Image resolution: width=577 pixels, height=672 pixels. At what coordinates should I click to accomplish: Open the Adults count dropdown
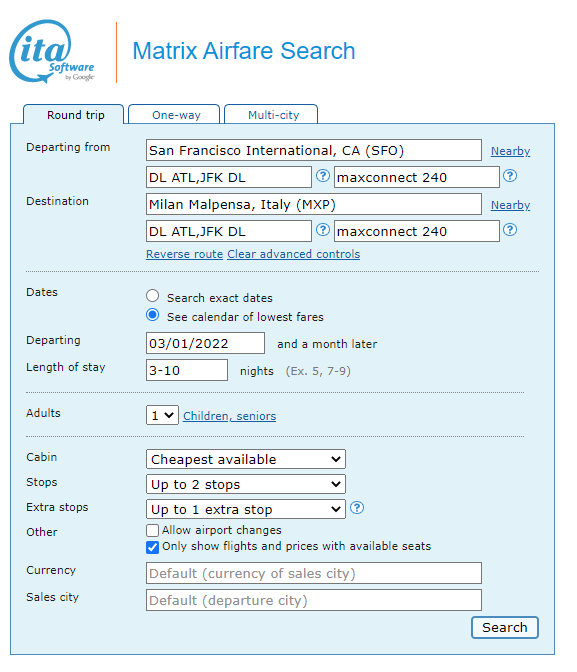click(x=162, y=415)
